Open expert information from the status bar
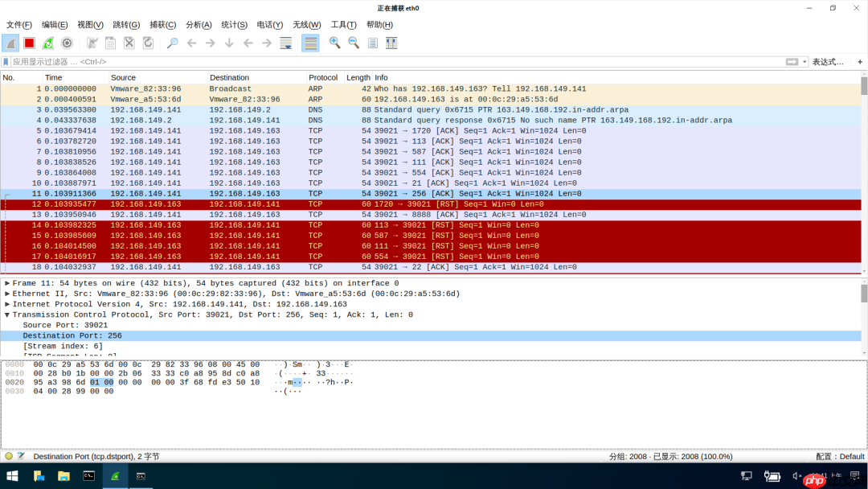Screen dimensions: 868x489 [x=8, y=456]
